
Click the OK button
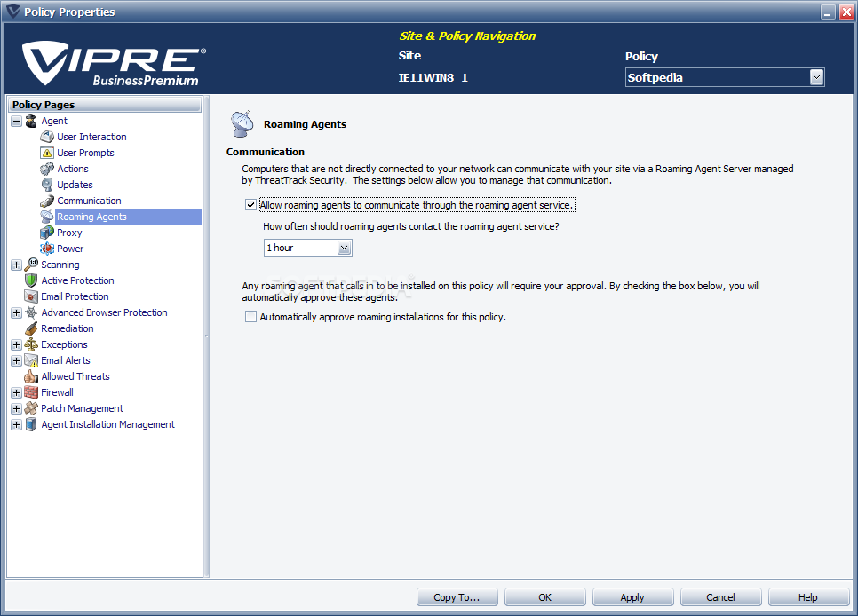pos(545,597)
